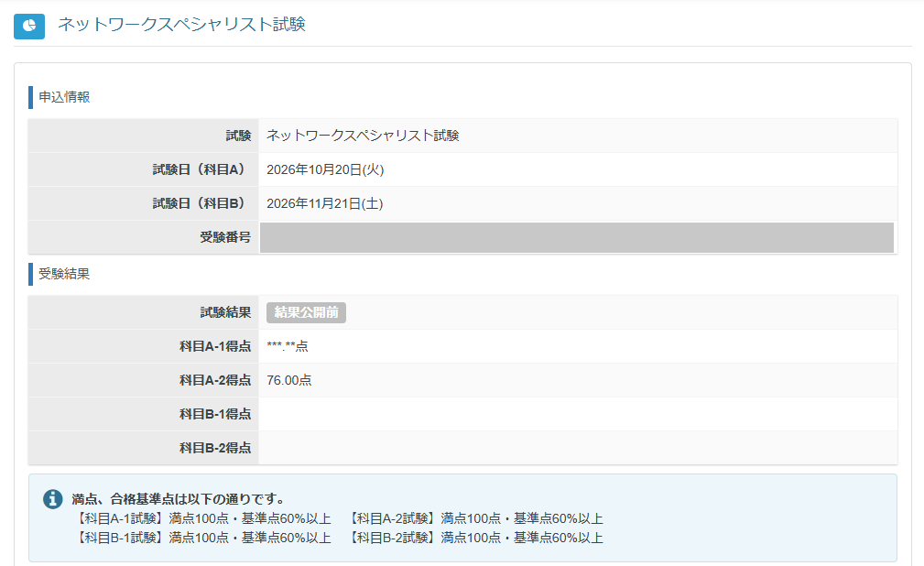The image size is (924, 566).
Task: Click the 科目B-2得点 label
Action: [215, 448]
